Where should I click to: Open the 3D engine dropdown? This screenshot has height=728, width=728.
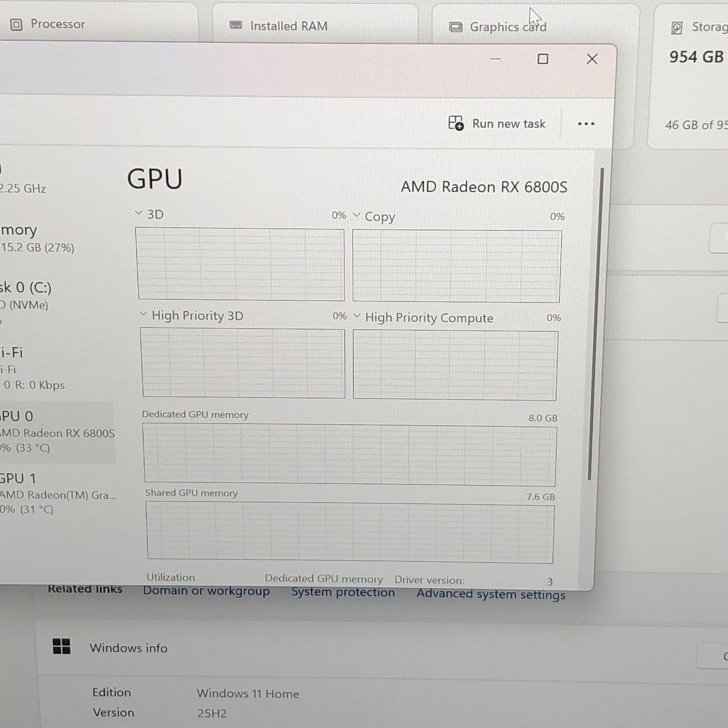(x=139, y=213)
